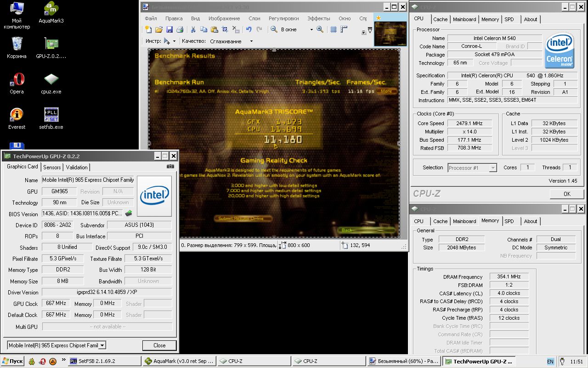This screenshot has width=588, height=368.
Task: Toggle pixel grid icon in Paint.NET
Action: 334,29
